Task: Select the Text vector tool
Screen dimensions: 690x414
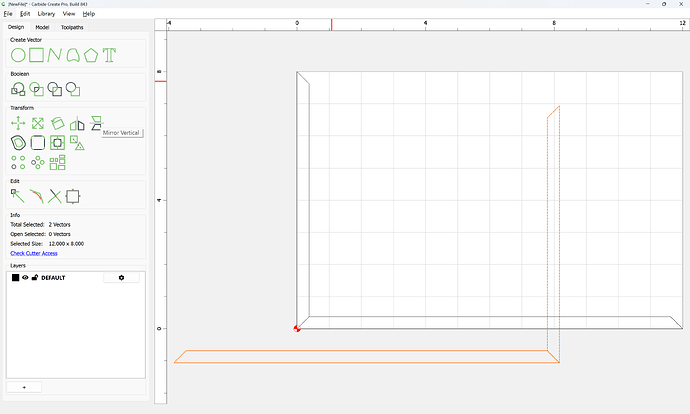Action: 109,55
